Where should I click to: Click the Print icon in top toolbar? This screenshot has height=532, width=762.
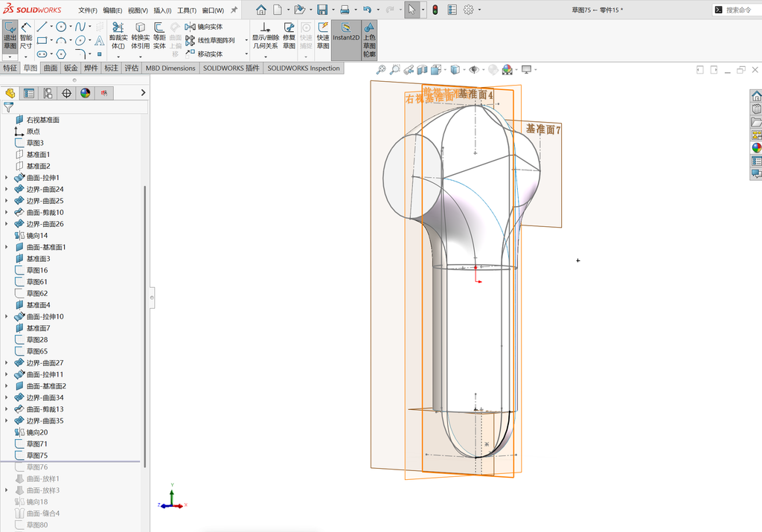coord(345,9)
